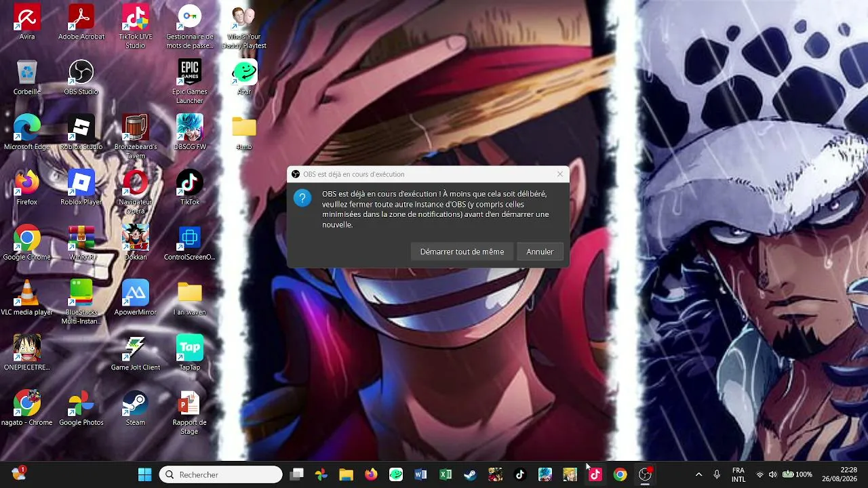Select the BlueStacks Multi-Instance desktop icon
The image size is (868, 488).
pyautogui.click(x=81, y=302)
